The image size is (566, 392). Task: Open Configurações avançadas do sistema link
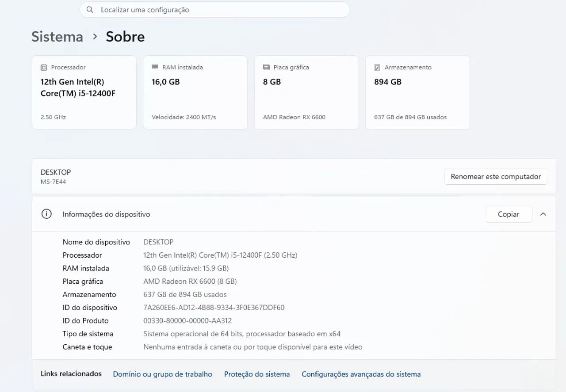pos(361,374)
